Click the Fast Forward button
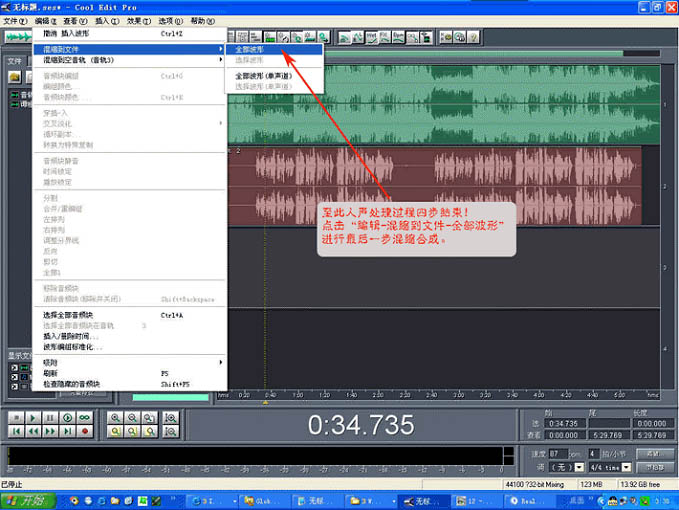This screenshot has width=679, height=510. point(50,431)
